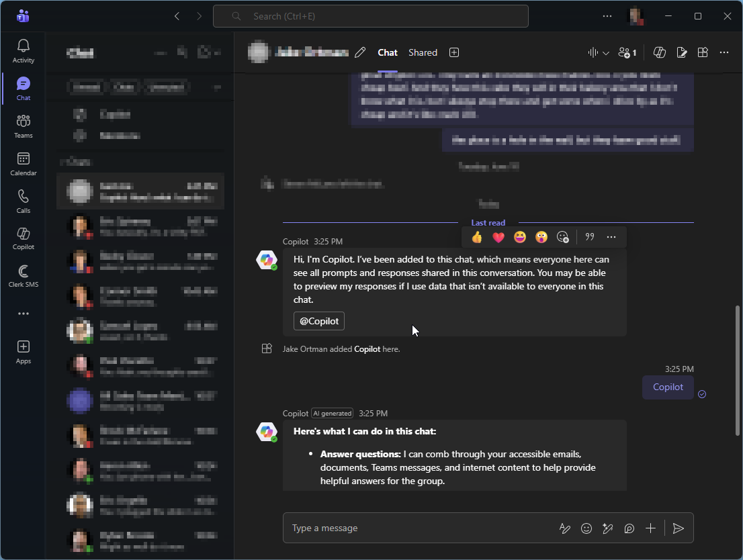This screenshot has height=560, width=743.
Task: Click the Type a message box
Action: click(x=419, y=528)
